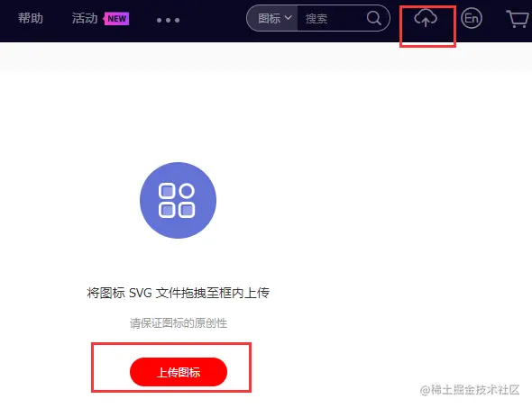This screenshot has height=408, width=532.
Task: Open the cloud upload icon page
Action: point(426,18)
